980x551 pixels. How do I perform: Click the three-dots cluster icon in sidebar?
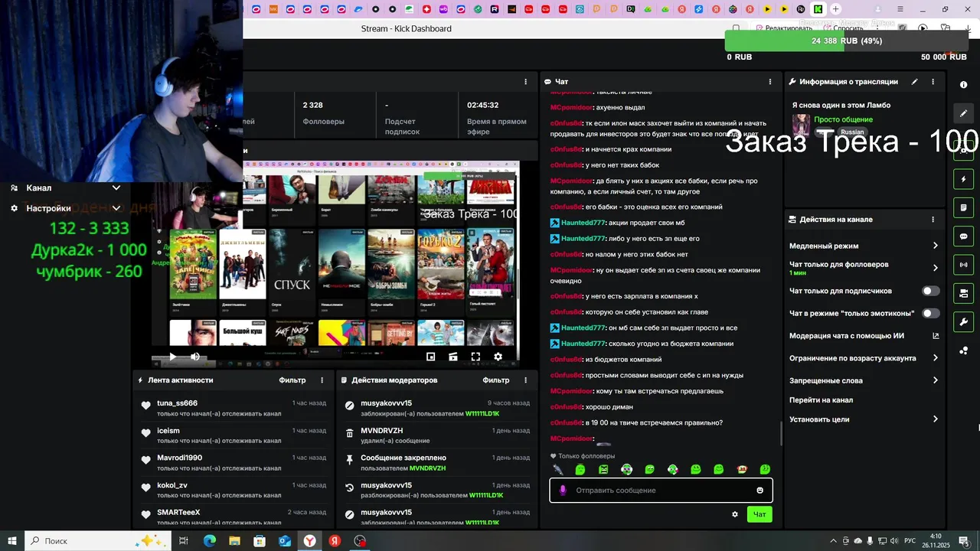pyautogui.click(x=963, y=350)
